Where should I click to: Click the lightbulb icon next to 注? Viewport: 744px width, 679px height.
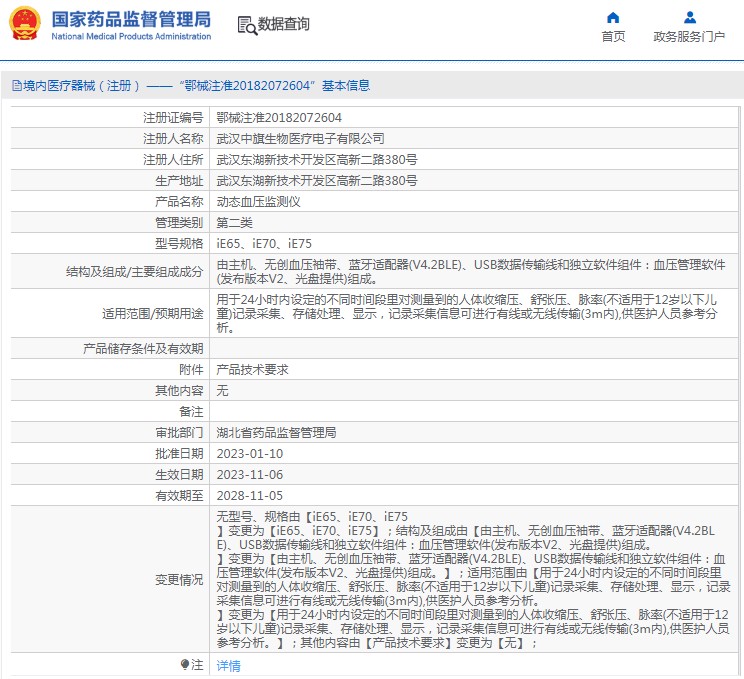pyautogui.click(x=184, y=665)
